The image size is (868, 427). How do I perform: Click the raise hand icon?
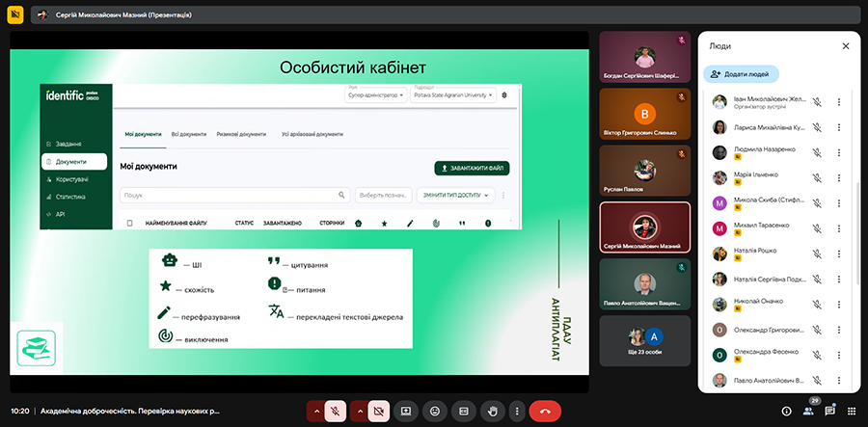click(492, 411)
